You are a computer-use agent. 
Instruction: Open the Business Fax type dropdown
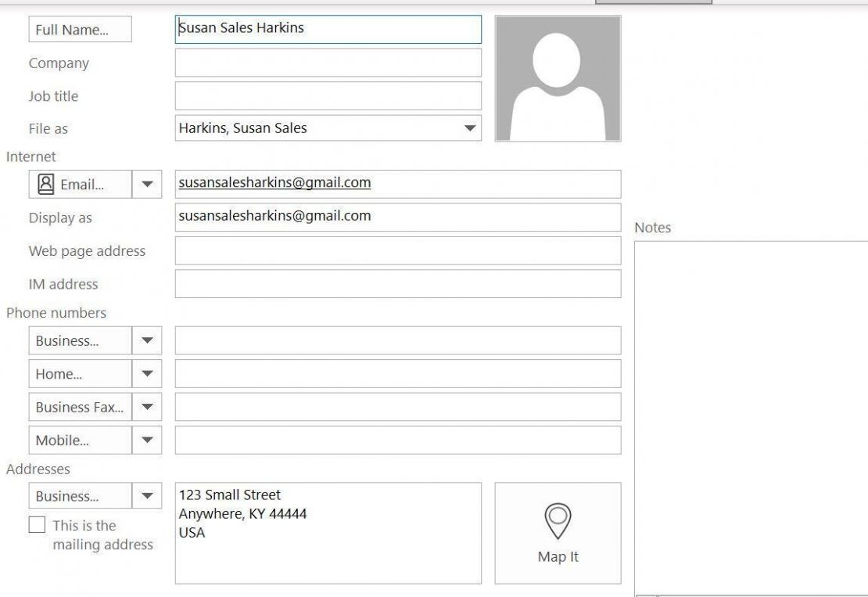(x=148, y=407)
